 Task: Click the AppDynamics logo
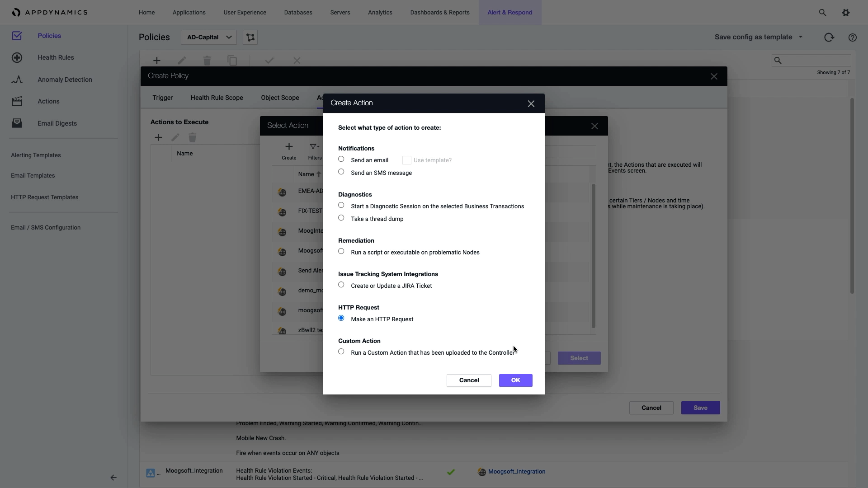point(50,12)
